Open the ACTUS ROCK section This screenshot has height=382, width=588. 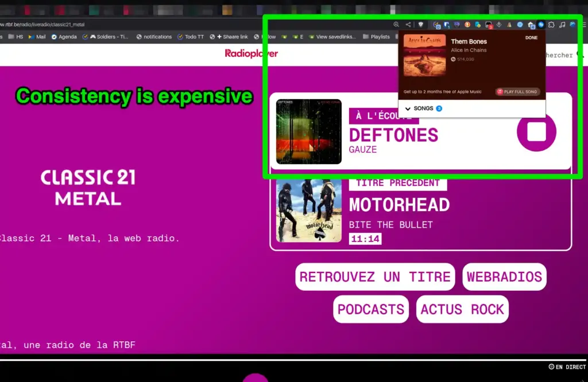[462, 309]
